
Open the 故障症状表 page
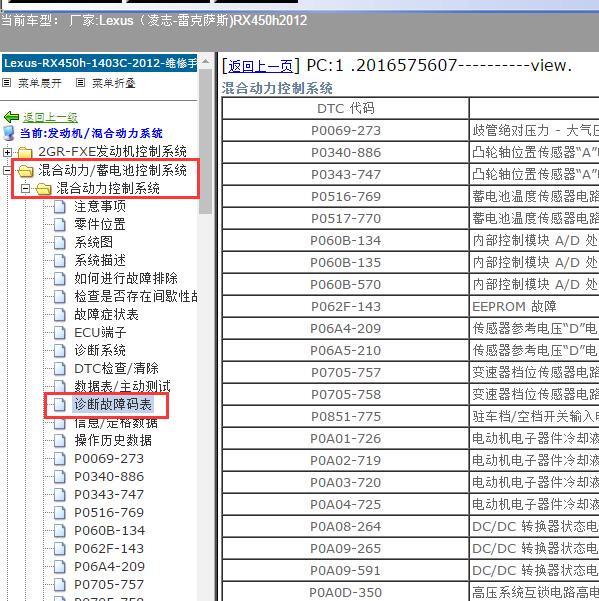106,314
